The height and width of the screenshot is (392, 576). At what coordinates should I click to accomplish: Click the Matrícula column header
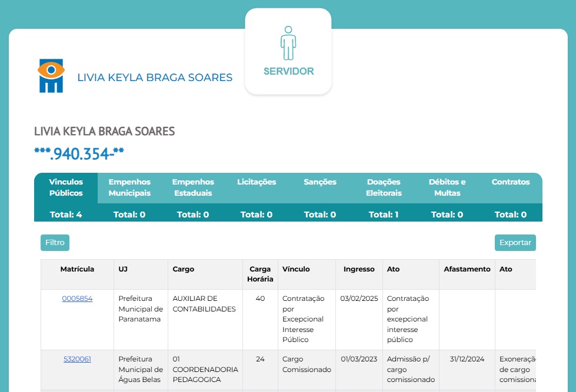coord(77,269)
